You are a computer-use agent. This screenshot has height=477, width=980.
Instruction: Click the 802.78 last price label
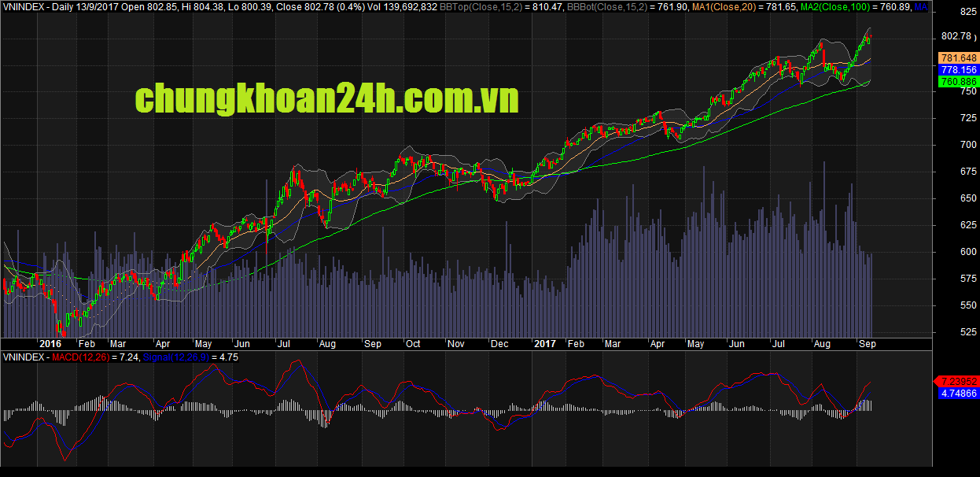tap(957, 36)
